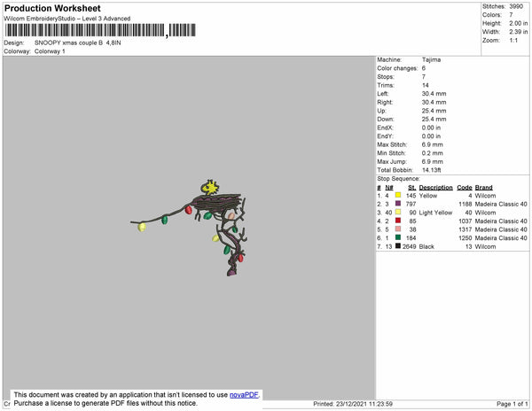Click the 'Stop Sequence:' heading
The image size is (532, 411).
[x=398, y=179]
